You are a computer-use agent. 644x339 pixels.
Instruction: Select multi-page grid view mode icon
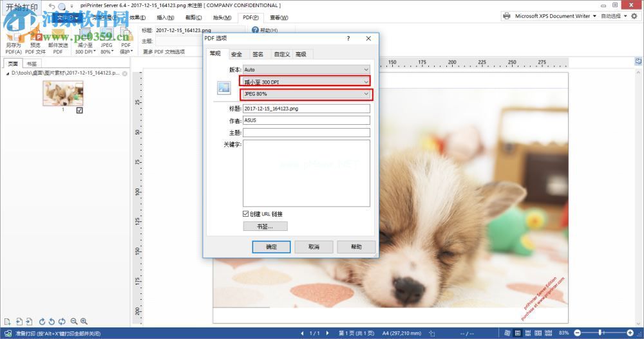[548, 333]
